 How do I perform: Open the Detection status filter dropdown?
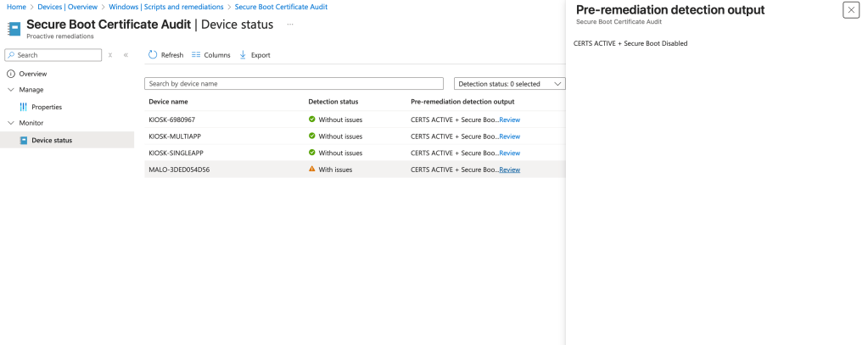pos(510,84)
